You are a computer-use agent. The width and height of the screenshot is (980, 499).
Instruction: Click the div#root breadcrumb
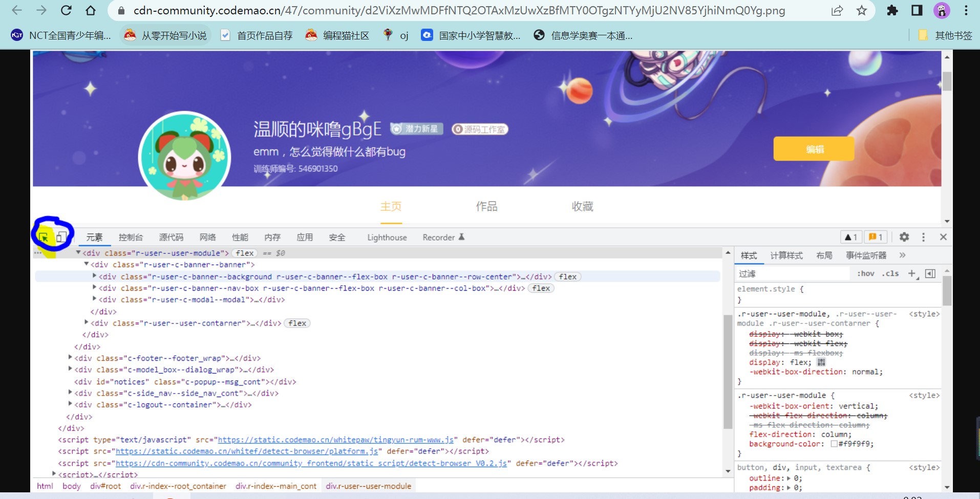105,486
